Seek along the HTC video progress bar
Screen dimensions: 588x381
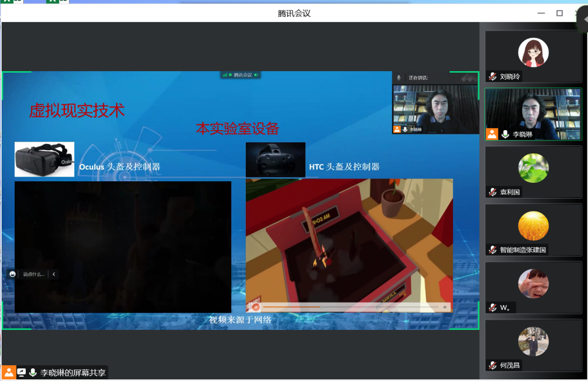[x=351, y=307]
